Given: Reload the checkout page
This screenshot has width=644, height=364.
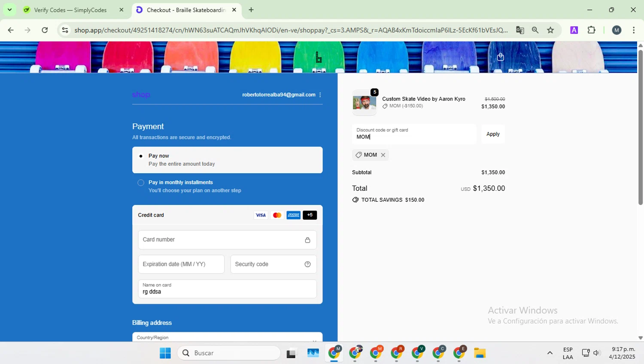Looking at the screenshot, I should point(45,30).
